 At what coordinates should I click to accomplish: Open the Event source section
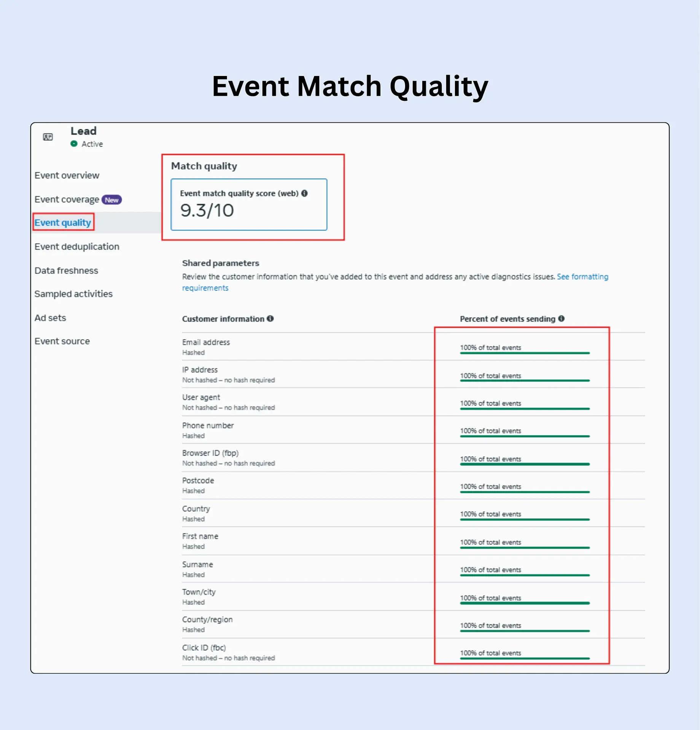[62, 341]
